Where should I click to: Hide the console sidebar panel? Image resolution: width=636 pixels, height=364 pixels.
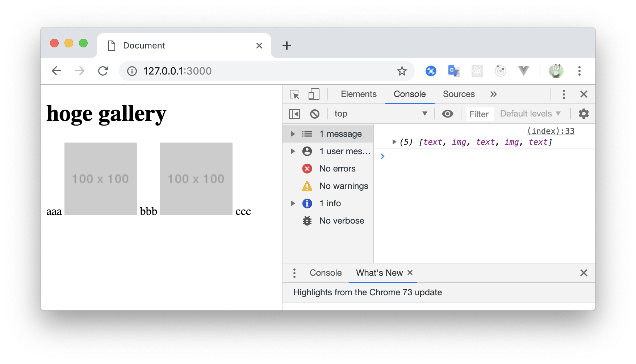point(294,114)
